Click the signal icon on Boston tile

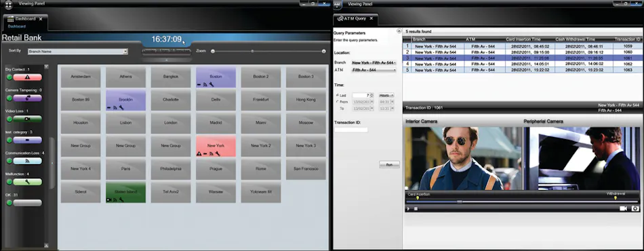coord(205,85)
